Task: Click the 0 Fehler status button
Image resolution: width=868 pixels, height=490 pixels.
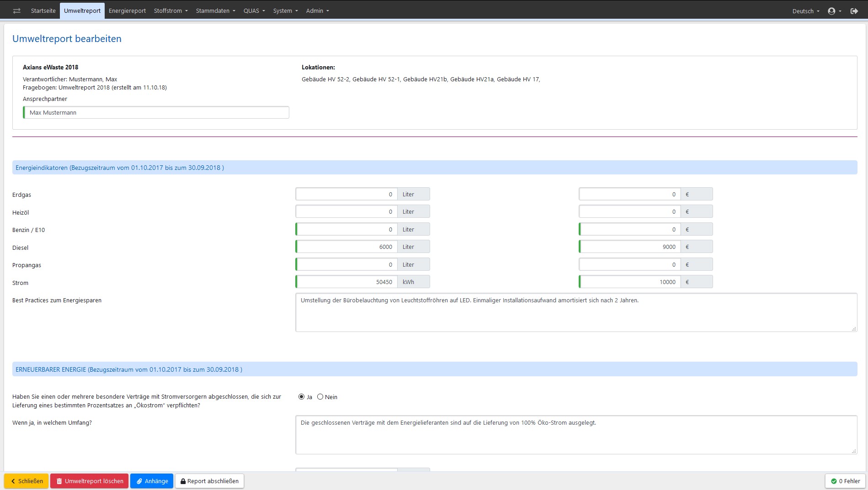Action: pos(845,481)
